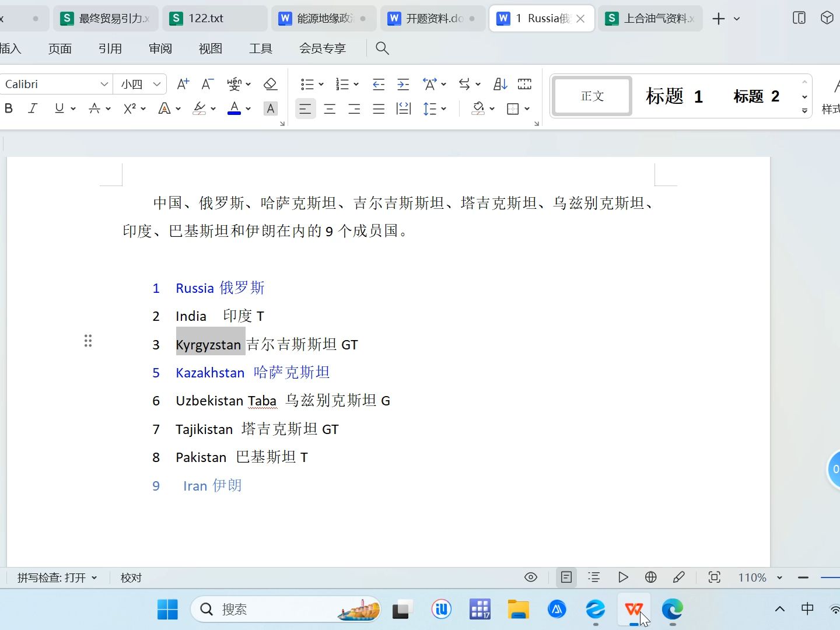Enable justify alignment
Image resolution: width=840 pixels, height=630 pixels.
click(378, 108)
